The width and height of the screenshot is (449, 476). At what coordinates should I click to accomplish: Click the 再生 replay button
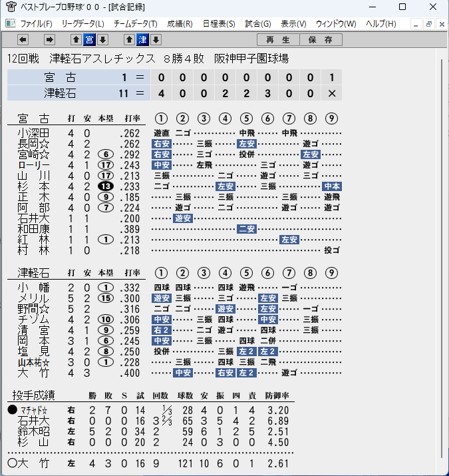(x=278, y=40)
